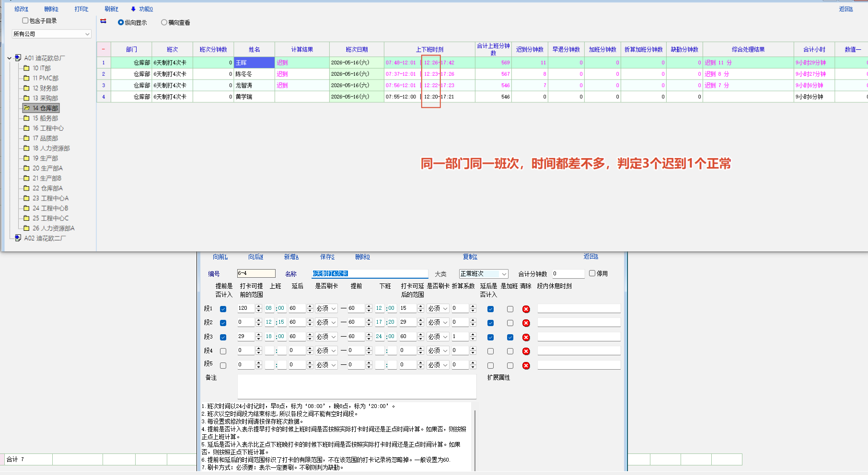Check 是加班 checkbox for 段1
868x475 pixels.
pyautogui.click(x=510, y=309)
